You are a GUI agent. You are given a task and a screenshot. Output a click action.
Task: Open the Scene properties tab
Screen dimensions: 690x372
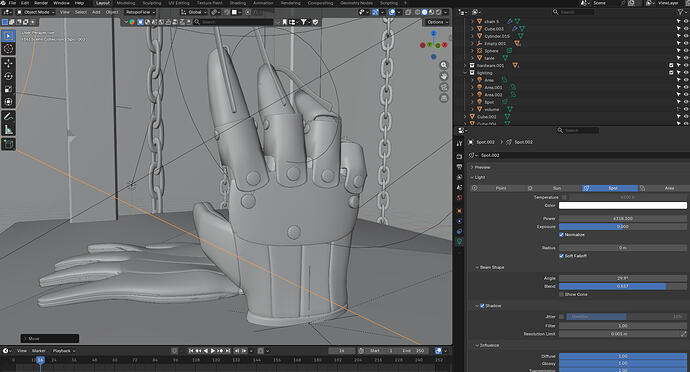pos(459,187)
